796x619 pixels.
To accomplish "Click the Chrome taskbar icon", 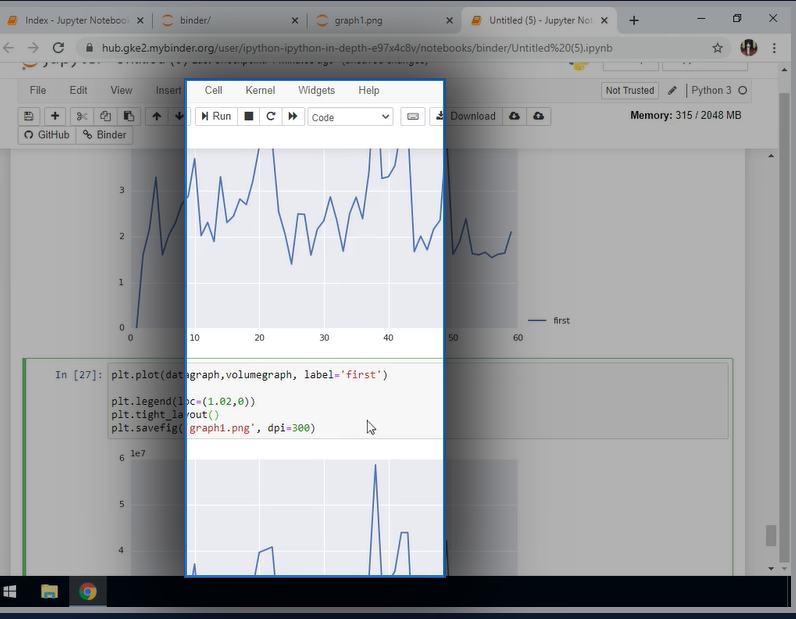I will tap(87, 592).
